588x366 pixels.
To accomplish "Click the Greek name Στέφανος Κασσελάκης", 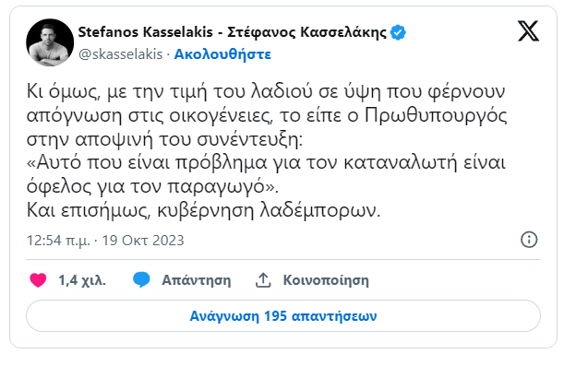I will 306,32.
